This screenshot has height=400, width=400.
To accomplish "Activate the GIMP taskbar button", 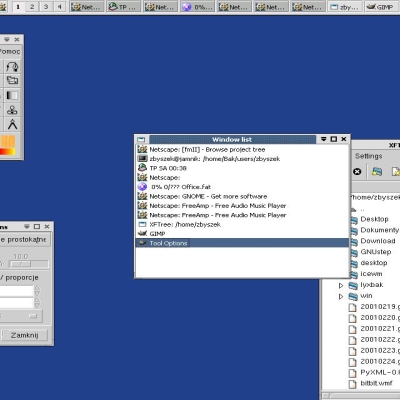I will (382, 7).
